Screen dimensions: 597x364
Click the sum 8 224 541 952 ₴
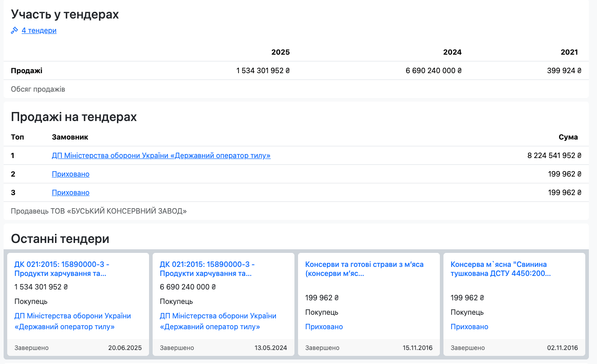(x=555, y=155)
